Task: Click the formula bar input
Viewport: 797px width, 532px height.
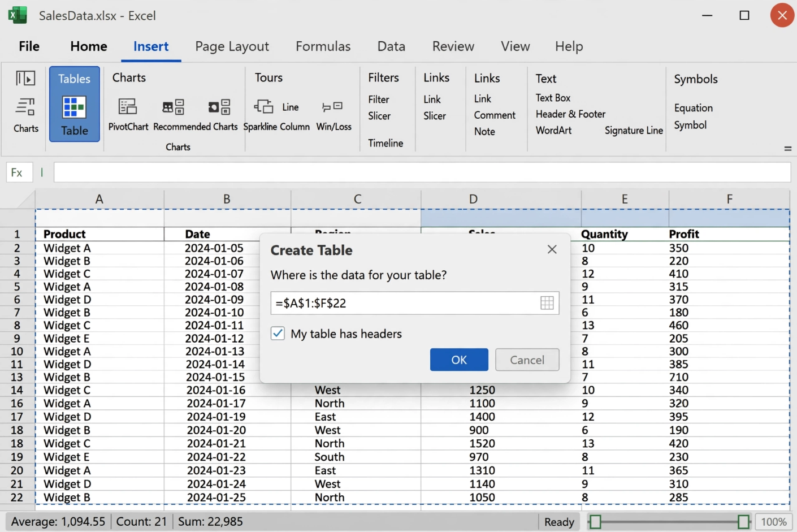Action: click(x=422, y=172)
